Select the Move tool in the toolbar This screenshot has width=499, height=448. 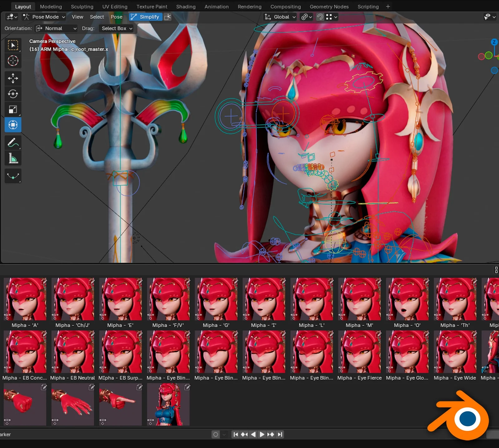[x=13, y=78]
